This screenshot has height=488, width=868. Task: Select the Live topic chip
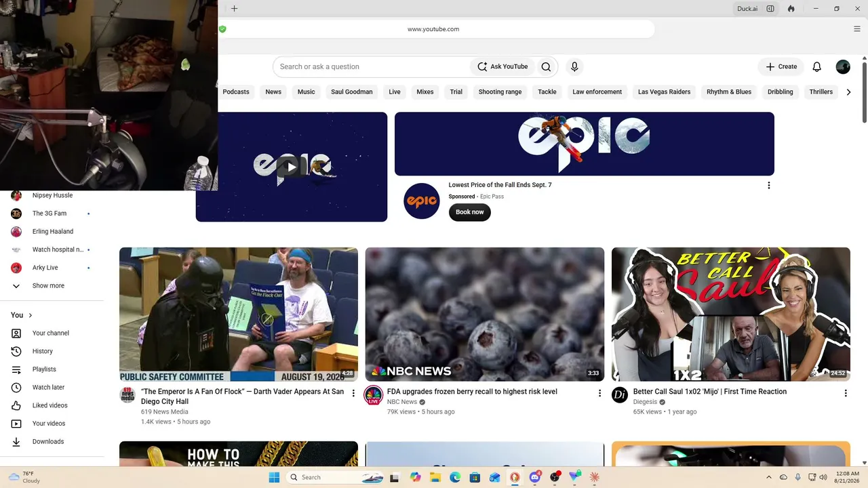tap(395, 92)
